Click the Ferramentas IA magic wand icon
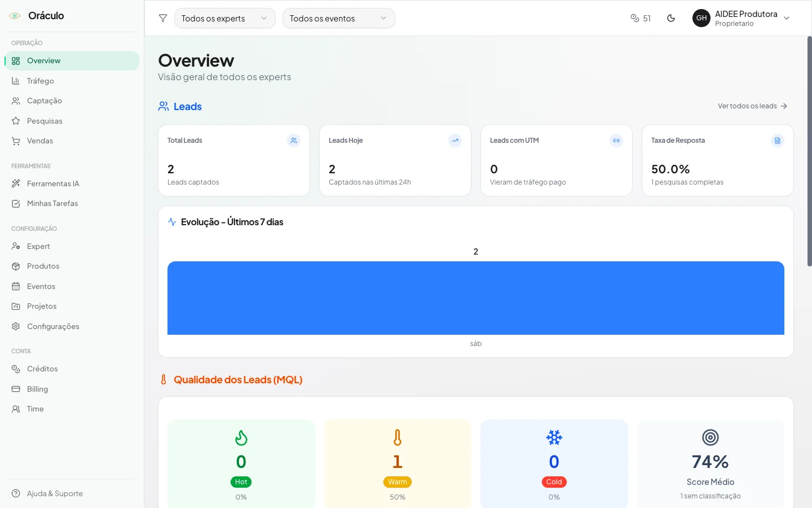The image size is (812, 508). 16,183
